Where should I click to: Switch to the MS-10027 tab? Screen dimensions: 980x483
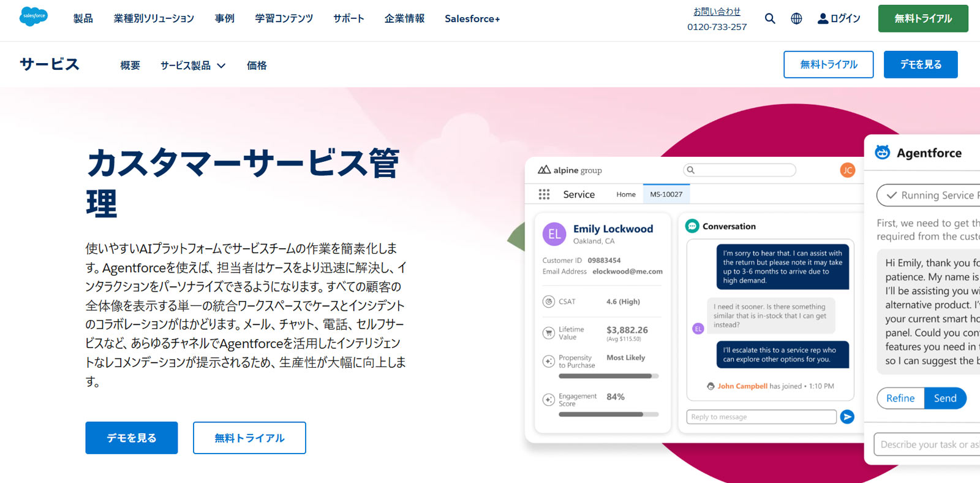click(x=666, y=194)
